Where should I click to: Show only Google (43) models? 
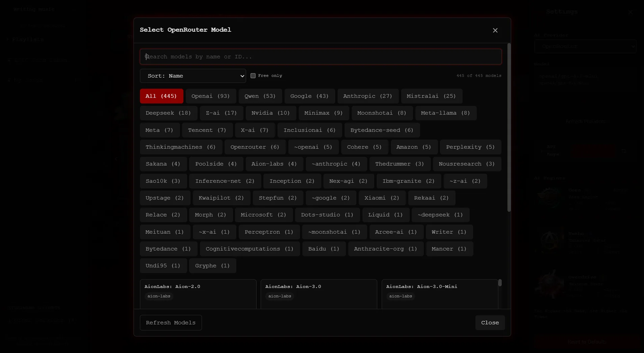click(310, 96)
